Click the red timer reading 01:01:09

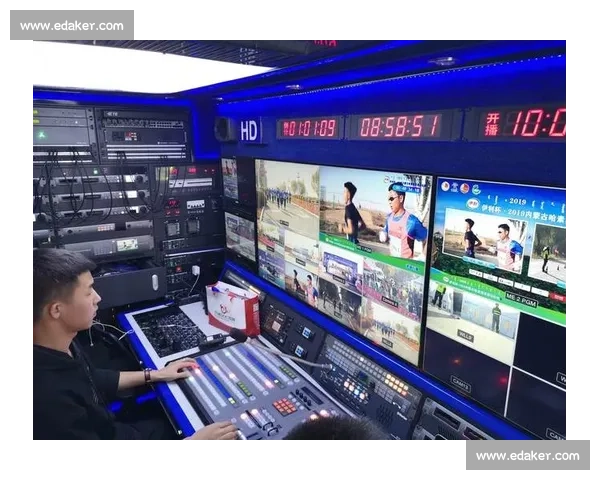click(309, 128)
